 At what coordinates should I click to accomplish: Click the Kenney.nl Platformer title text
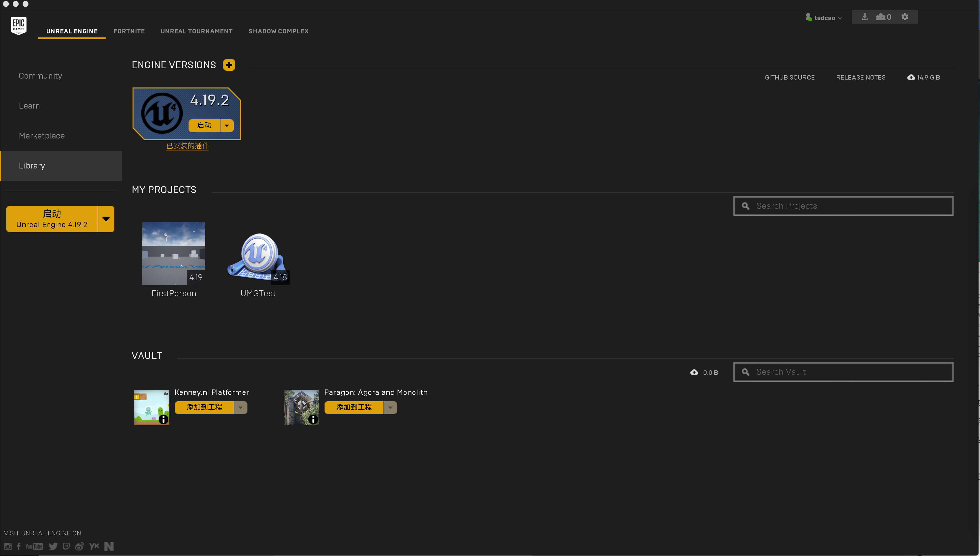pyautogui.click(x=211, y=392)
